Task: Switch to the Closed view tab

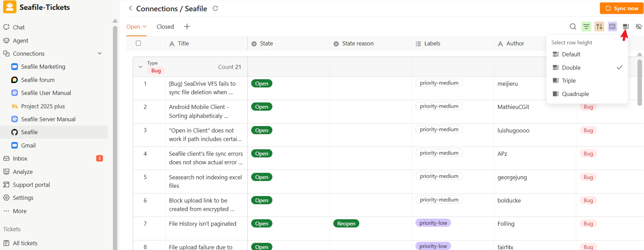Action: 165,27
